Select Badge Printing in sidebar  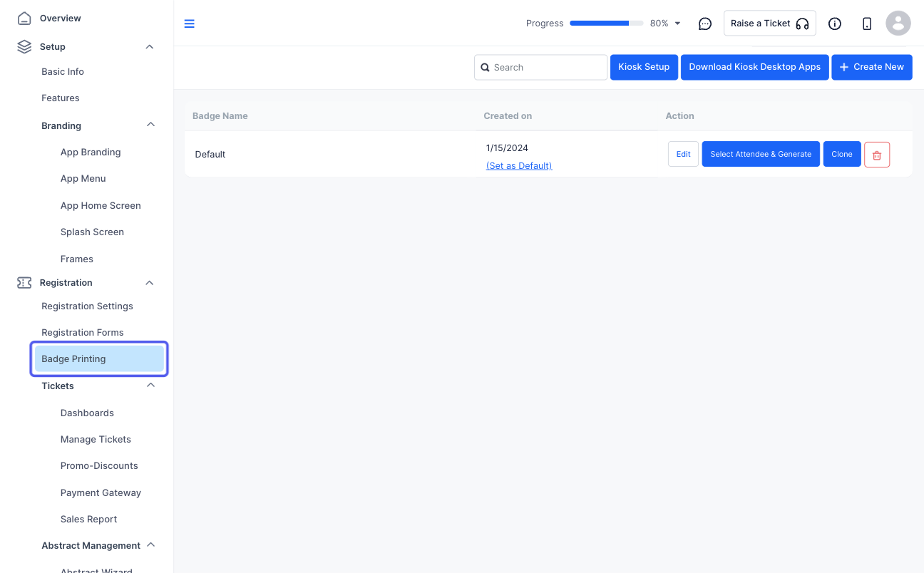[x=99, y=358]
